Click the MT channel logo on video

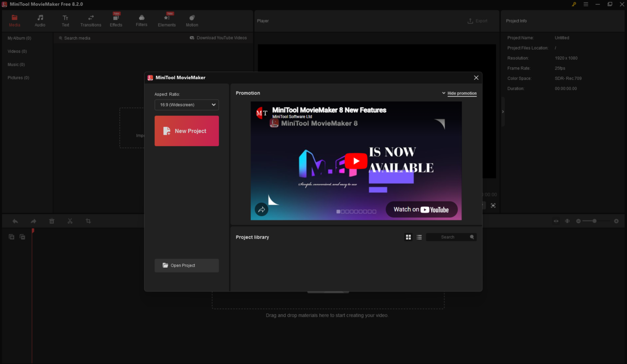(x=262, y=112)
